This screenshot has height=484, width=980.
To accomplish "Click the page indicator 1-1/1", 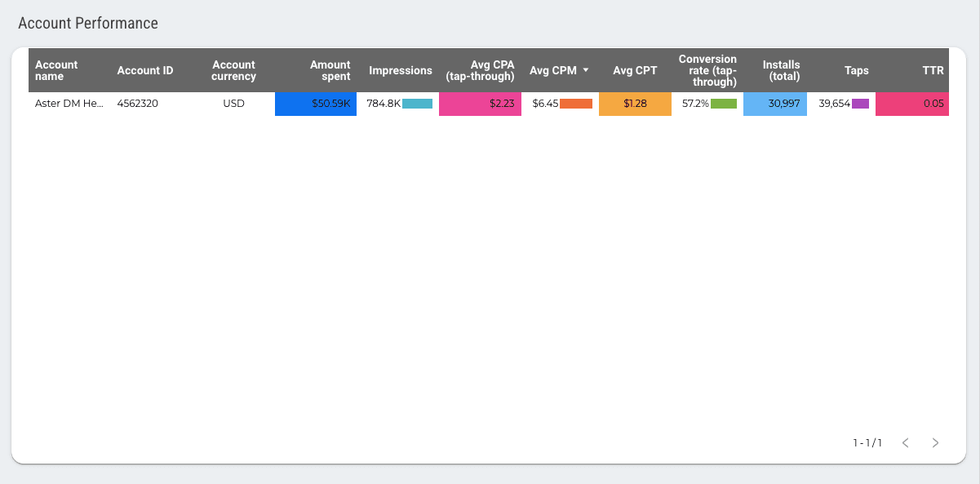I will click(x=867, y=442).
